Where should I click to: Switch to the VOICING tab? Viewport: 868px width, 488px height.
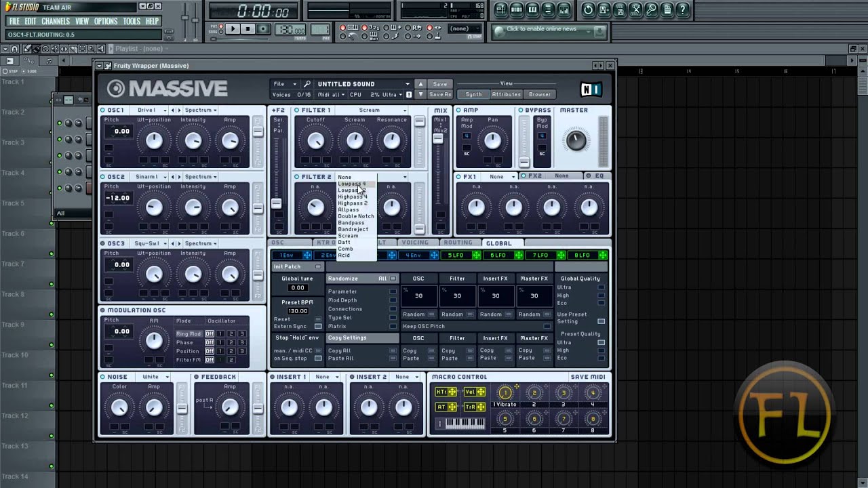pos(414,243)
